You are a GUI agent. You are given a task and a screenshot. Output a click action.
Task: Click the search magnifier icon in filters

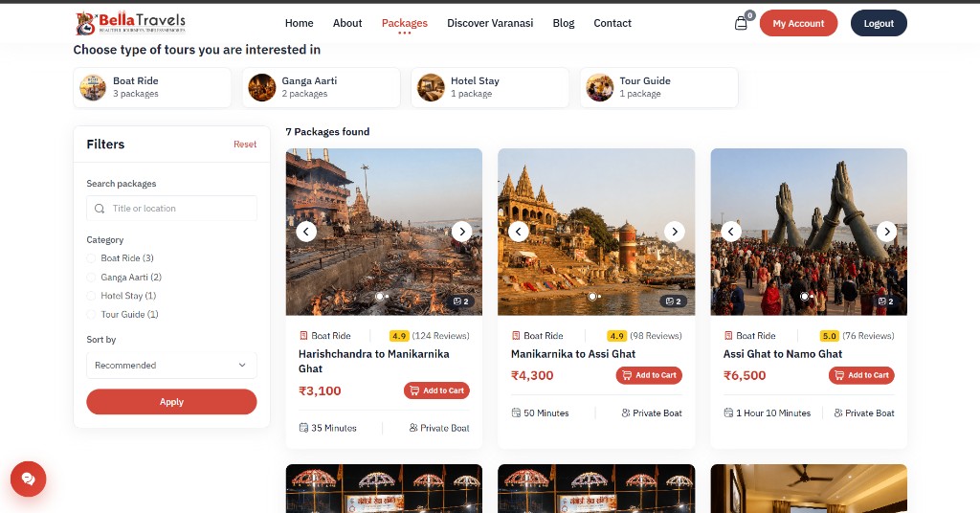100,209
